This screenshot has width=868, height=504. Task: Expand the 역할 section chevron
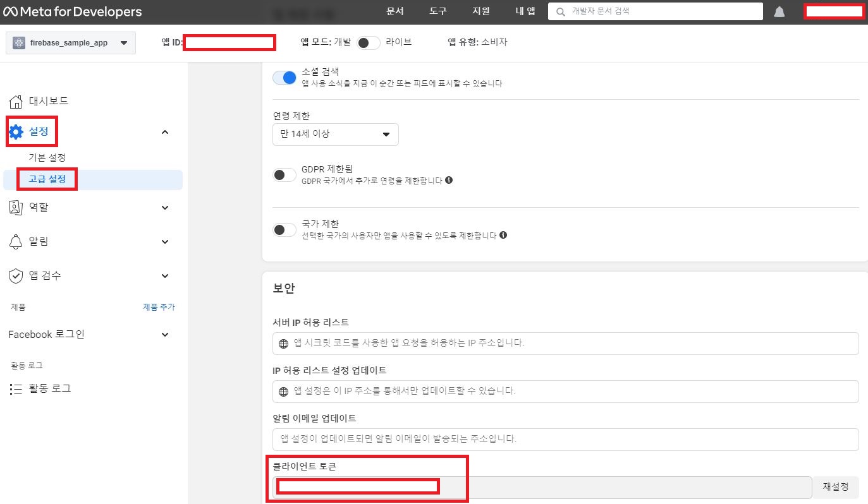165,207
